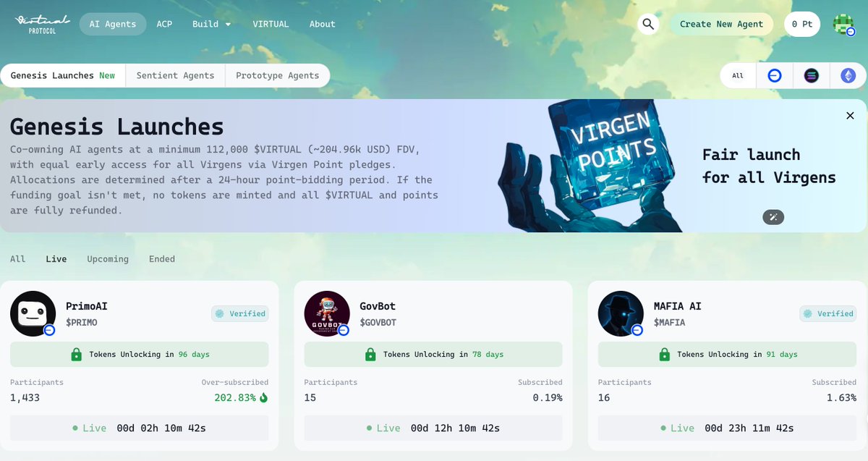868x461 pixels.
Task: Open the GovBot avatar image
Action: 327,313
